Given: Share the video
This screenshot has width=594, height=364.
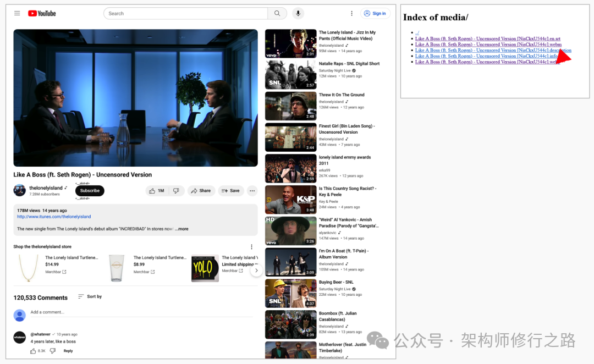Looking at the screenshot, I should [x=201, y=191].
